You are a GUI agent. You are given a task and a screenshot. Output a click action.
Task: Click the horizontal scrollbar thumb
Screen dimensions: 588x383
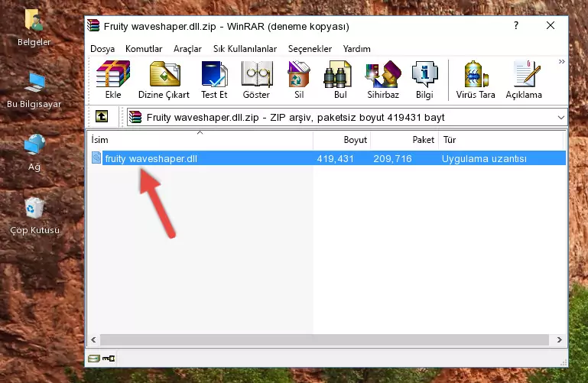pos(324,339)
